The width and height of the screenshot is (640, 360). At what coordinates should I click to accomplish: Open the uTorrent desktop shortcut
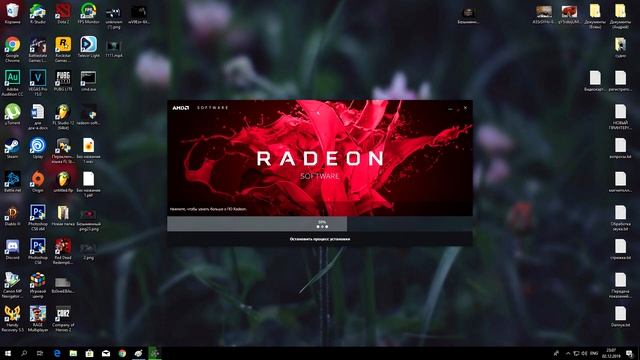[12, 114]
